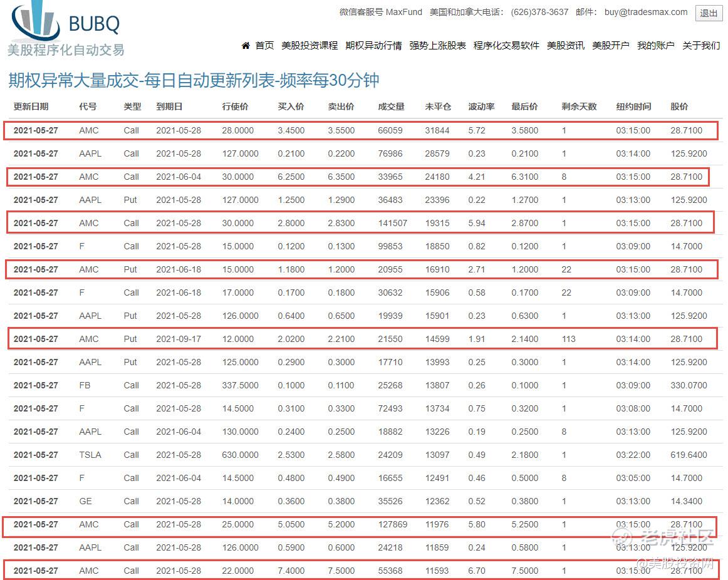Click volume value 141507
728x580 pixels.
click(x=392, y=223)
